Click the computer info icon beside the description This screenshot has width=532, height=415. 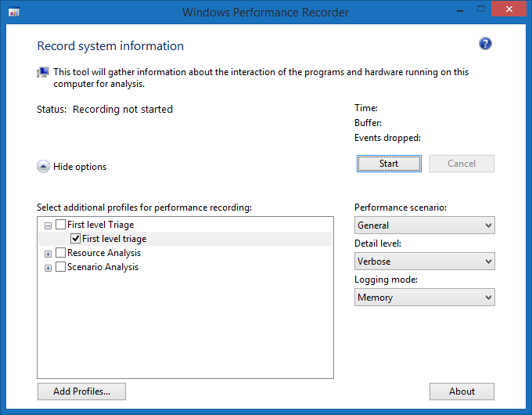[x=43, y=72]
